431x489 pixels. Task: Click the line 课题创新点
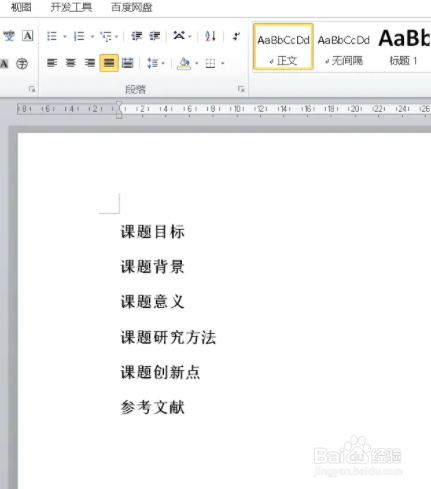[x=161, y=372]
